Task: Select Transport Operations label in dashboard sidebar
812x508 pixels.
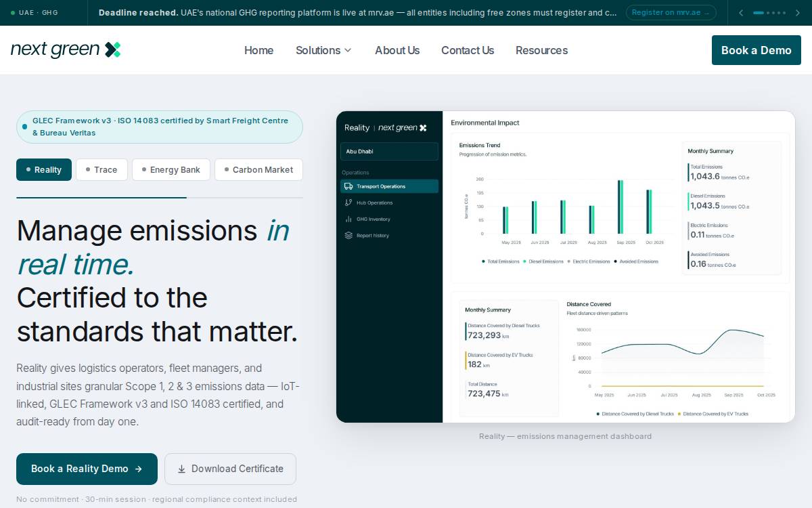Action: [x=381, y=186]
